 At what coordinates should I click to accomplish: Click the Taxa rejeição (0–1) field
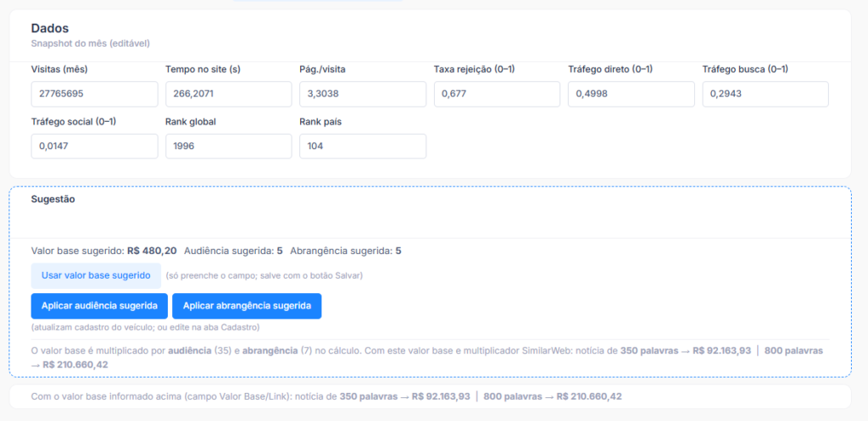pyautogui.click(x=496, y=94)
